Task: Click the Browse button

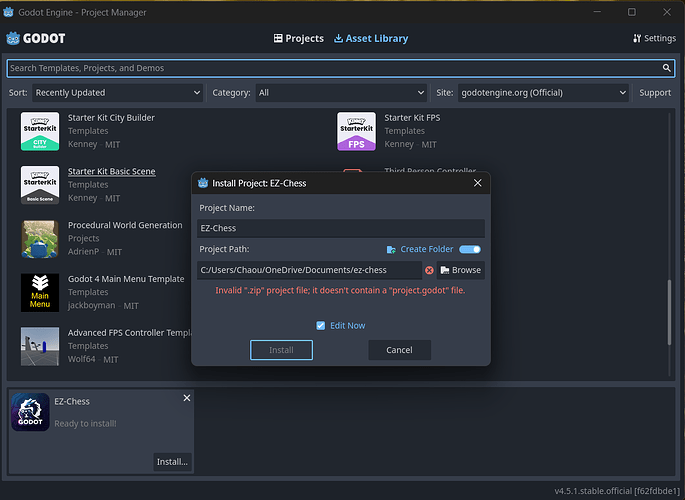Action: click(x=460, y=270)
